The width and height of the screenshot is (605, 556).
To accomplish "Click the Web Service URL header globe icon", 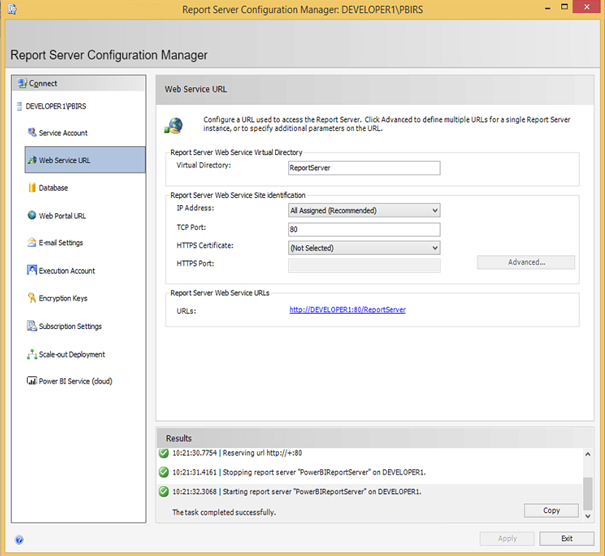I will pos(174,125).
